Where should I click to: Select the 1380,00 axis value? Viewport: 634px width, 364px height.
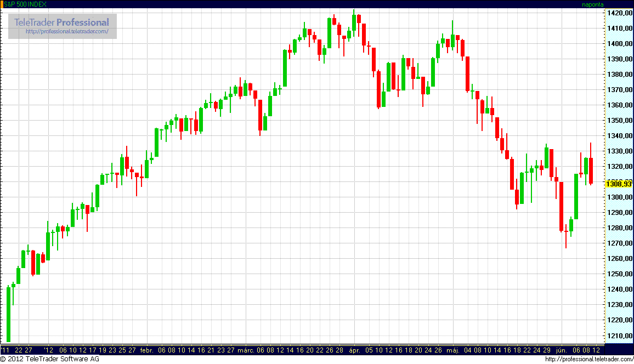[x=619, y=75]
